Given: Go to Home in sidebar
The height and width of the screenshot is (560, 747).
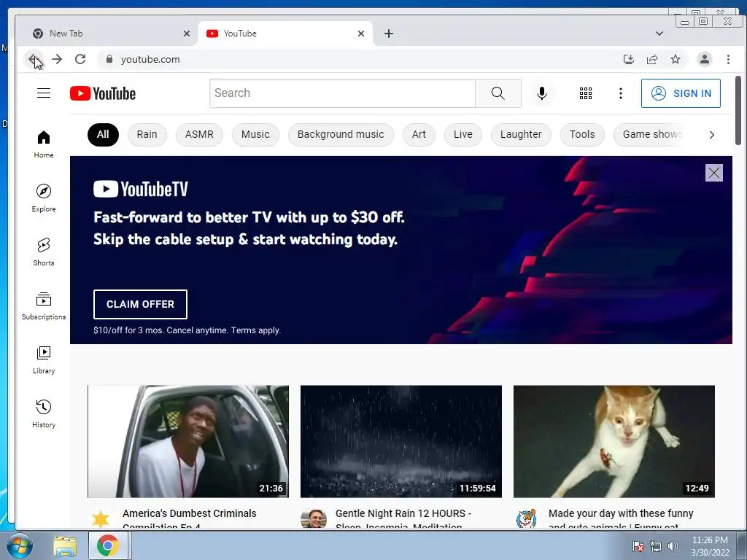Looking at the screenshot, I should tap(43, 144).
